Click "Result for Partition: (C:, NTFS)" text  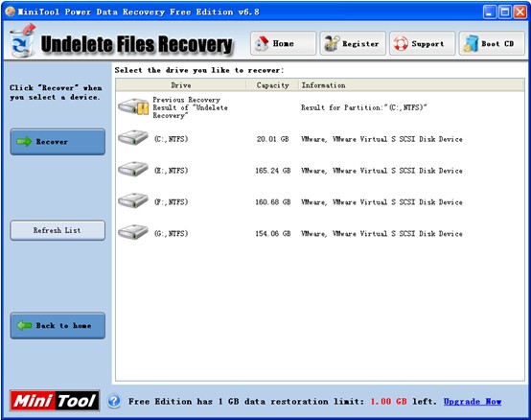pos(363,107)
